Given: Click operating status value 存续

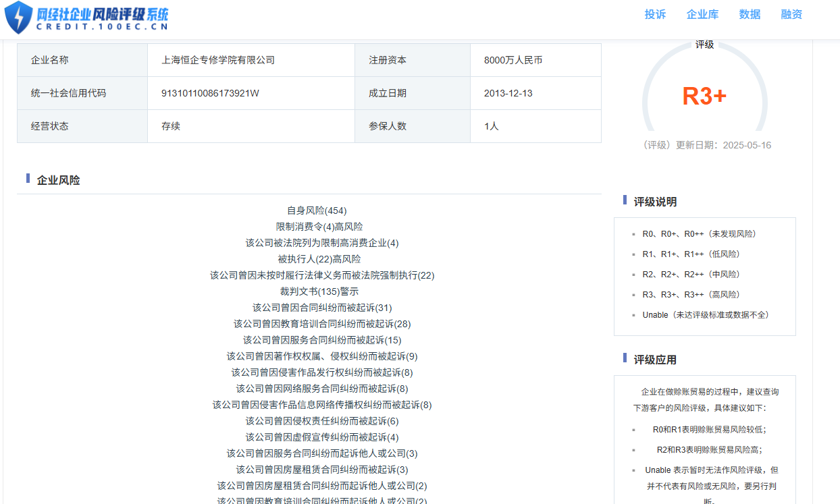Looking at the screenshot, I should pos(171,126).
